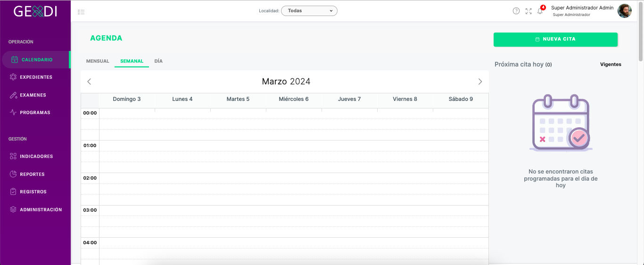Switch to Día view tab
Image resolution: width=644 pixels, height=265 pixels.
tap(158, 61)
